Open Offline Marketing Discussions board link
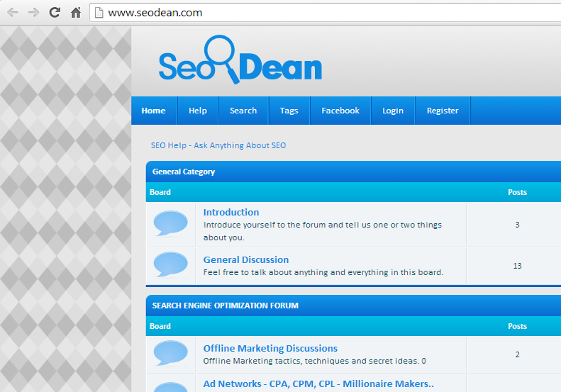Screen dimensions: 561x392 click(x=270, y=348)
